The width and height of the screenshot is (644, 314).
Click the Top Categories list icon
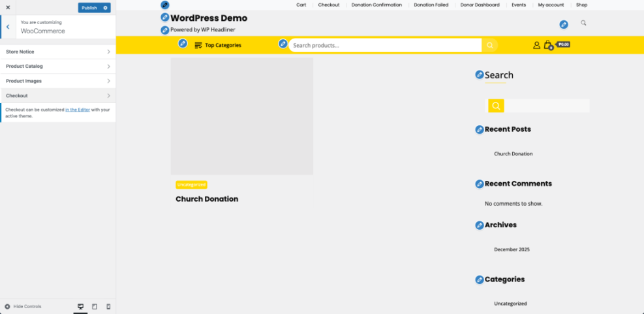tap(198, 45)
